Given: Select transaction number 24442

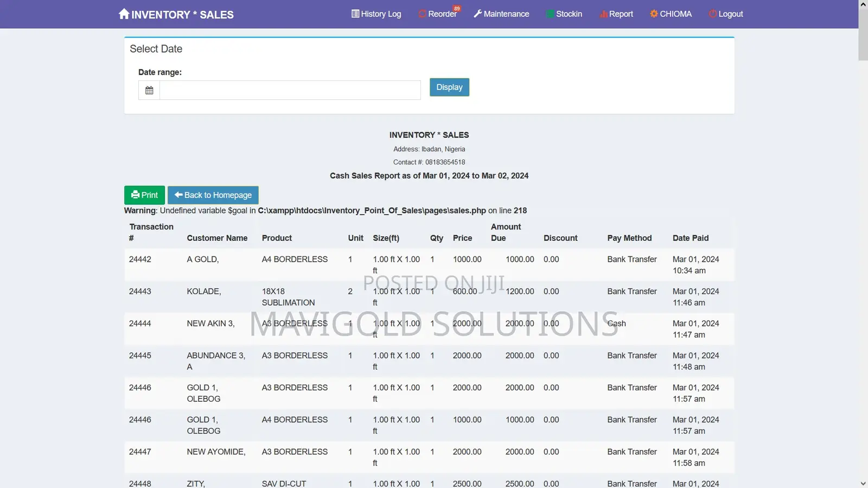Looking at the screenshot, I should [140, 259].
